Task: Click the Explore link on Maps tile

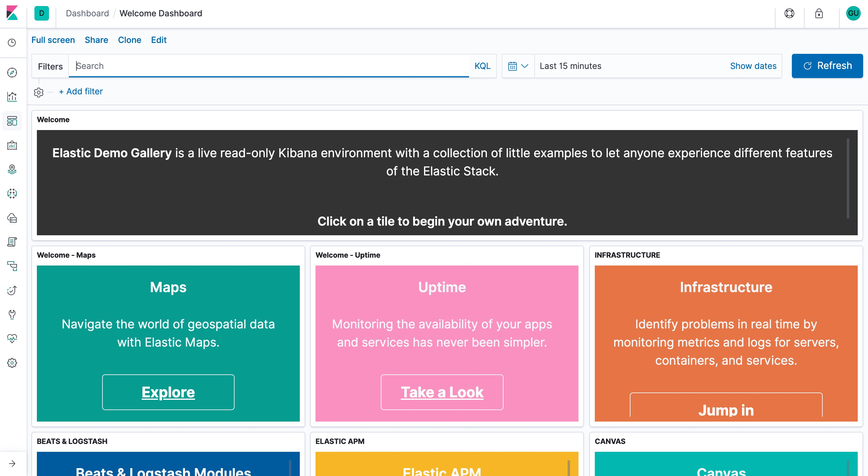Action: coord(168,392)
